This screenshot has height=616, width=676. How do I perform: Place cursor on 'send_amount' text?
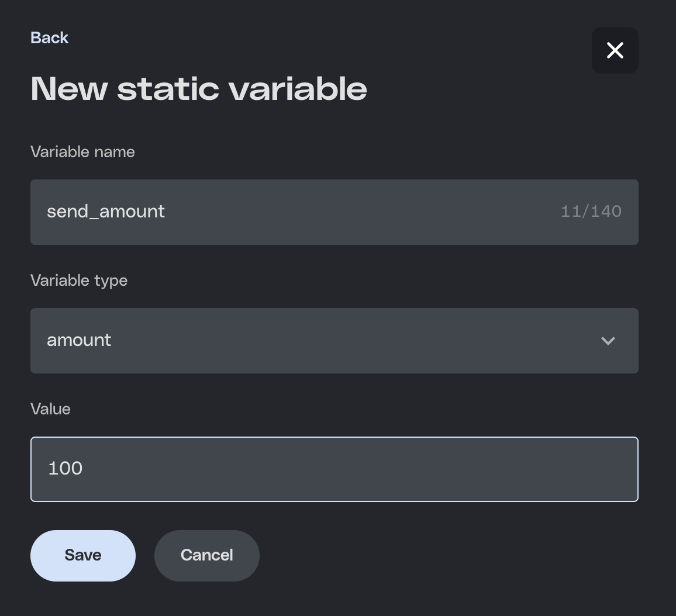[x=106, y=212]
